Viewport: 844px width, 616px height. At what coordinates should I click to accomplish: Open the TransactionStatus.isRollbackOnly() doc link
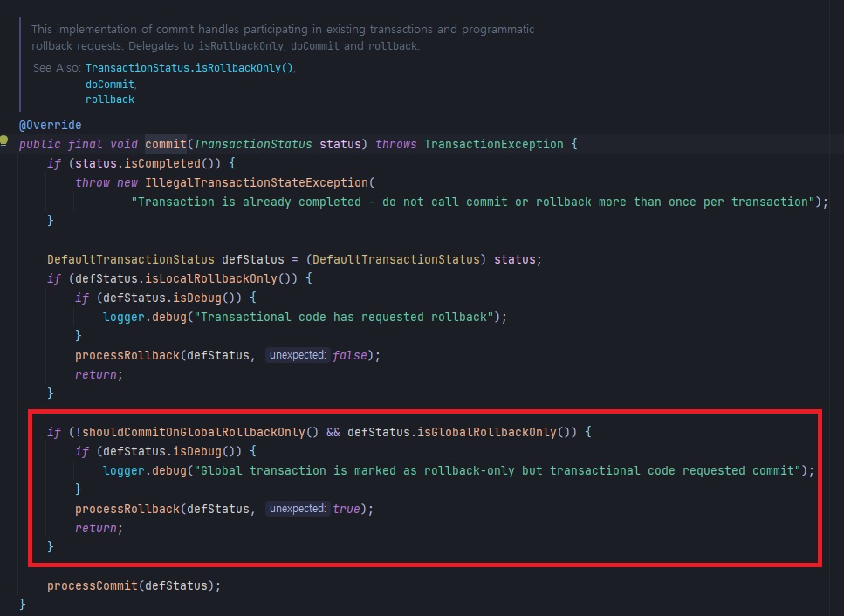coord(189,68)
